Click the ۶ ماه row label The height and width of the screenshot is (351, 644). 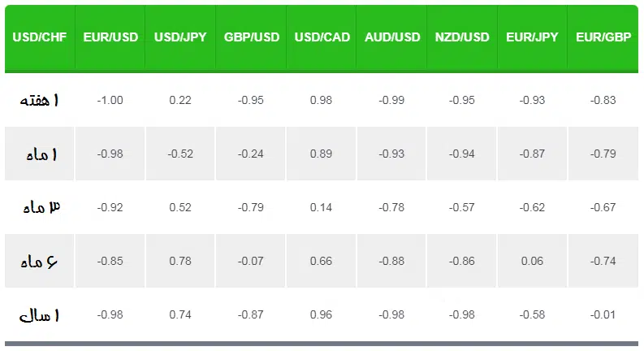(x=40, y=261)
